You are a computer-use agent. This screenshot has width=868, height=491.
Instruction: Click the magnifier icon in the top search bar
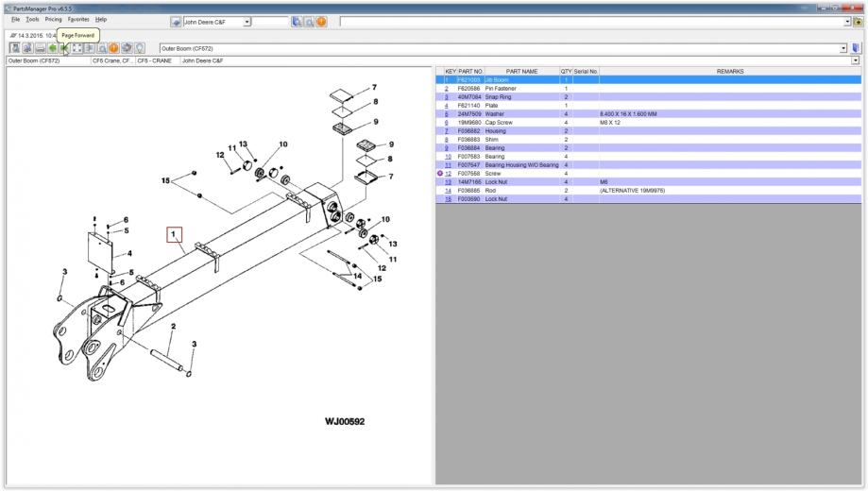pyautogui.click(x=309, y=22)
